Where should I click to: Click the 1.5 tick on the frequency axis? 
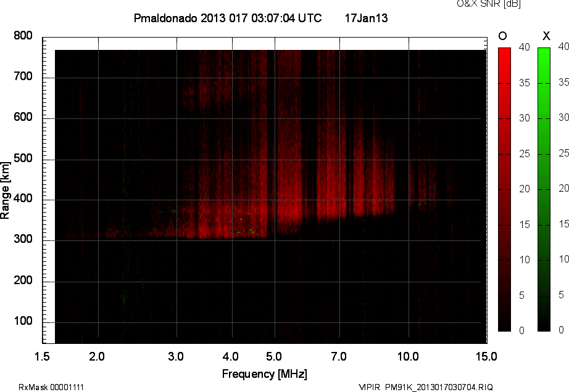tap(42, 356)
